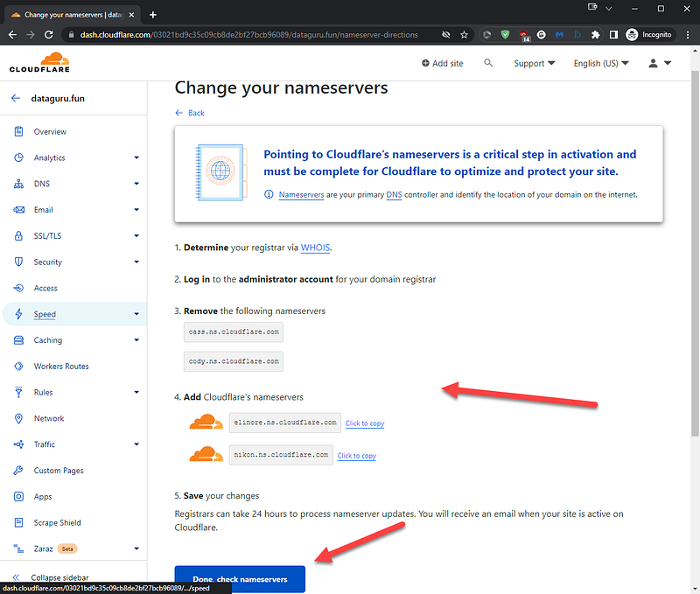Click the SSL/TLS padlock icon

pos(18,235)
